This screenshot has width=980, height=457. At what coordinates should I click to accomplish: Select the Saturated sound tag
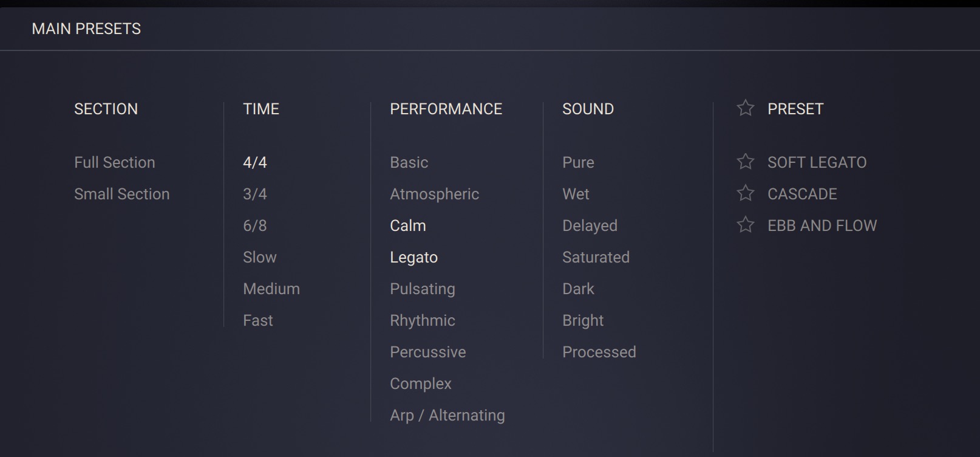click(x=596, y=257)
